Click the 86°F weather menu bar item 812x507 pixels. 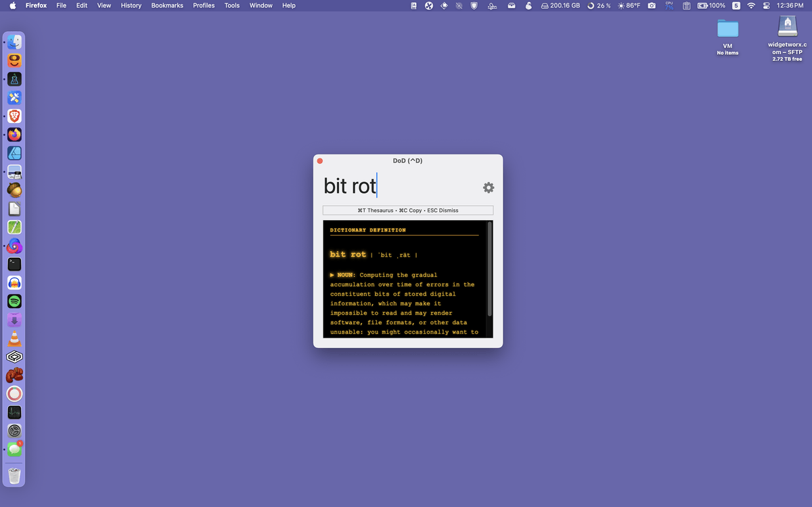tap(629, 5)
